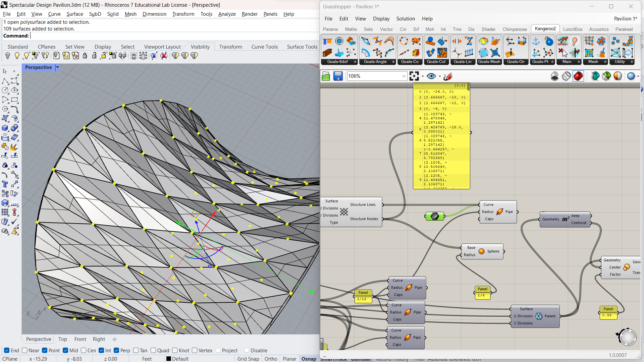Screen dimensions: 644x362
Task: Enable the Vertex osnap checkbox
Action: pyautogui.click(x=195, y=350)
